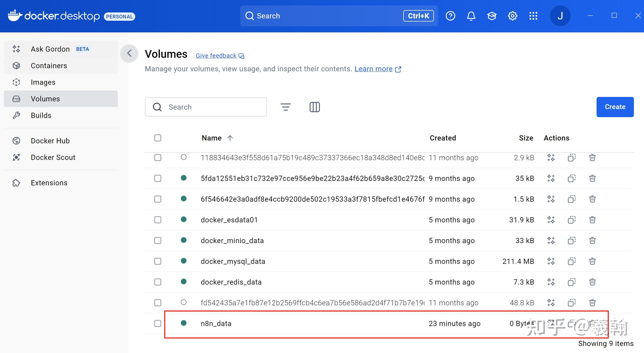Screen dimensions: 644x353
Task: Switch table column display using columns icon
Action: 314,107
